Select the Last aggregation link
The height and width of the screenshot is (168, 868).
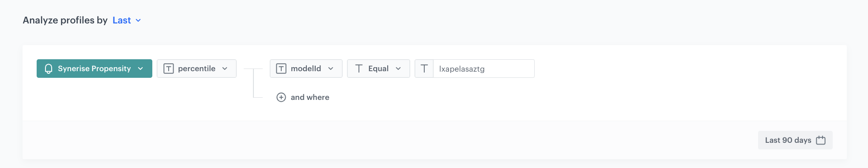click(122, 20)
